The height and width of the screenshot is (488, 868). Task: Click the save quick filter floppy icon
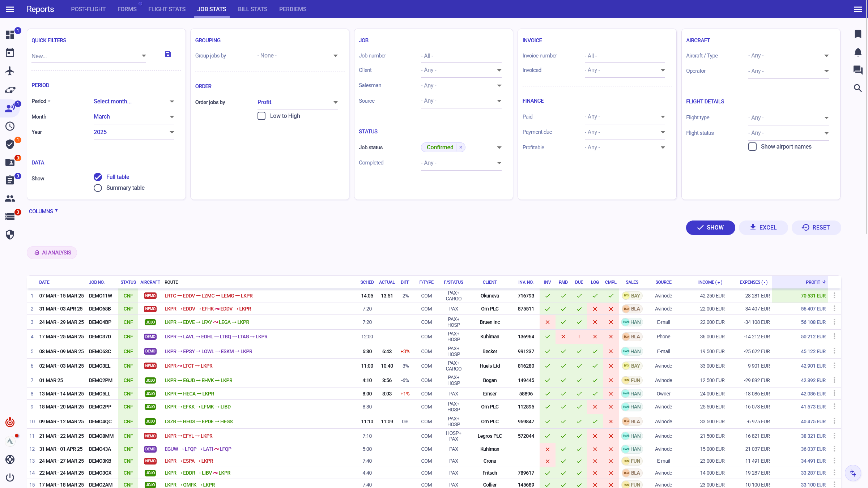(168, 54)
